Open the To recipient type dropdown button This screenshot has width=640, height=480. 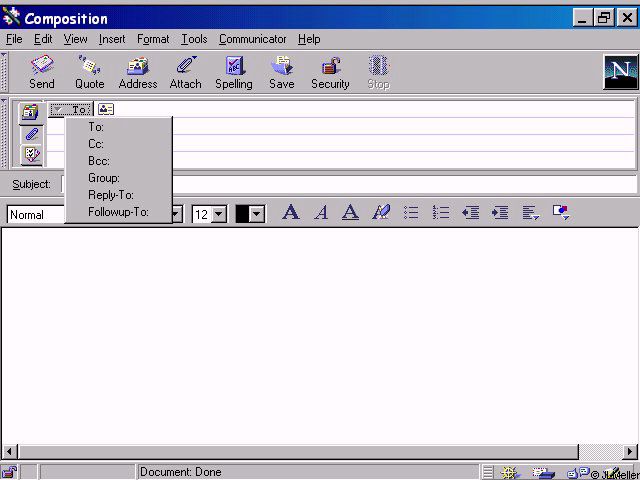(71, 109)
